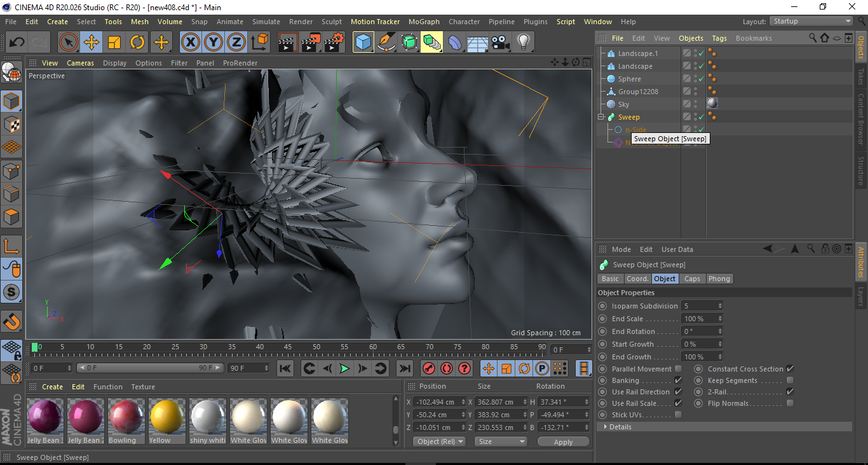Select the Scale tool
868x465 pixels.
pos(114,43)
